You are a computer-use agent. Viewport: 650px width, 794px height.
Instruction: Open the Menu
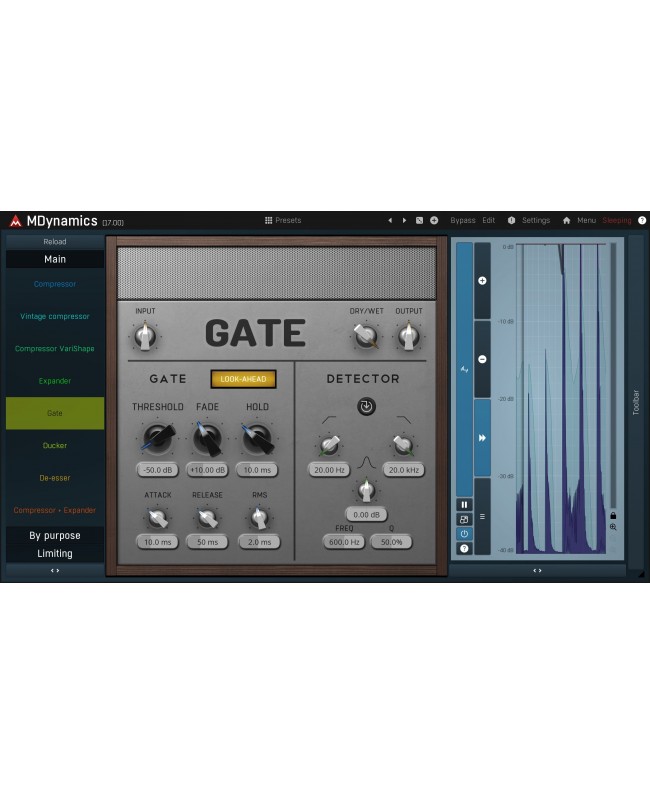[586, 220]
